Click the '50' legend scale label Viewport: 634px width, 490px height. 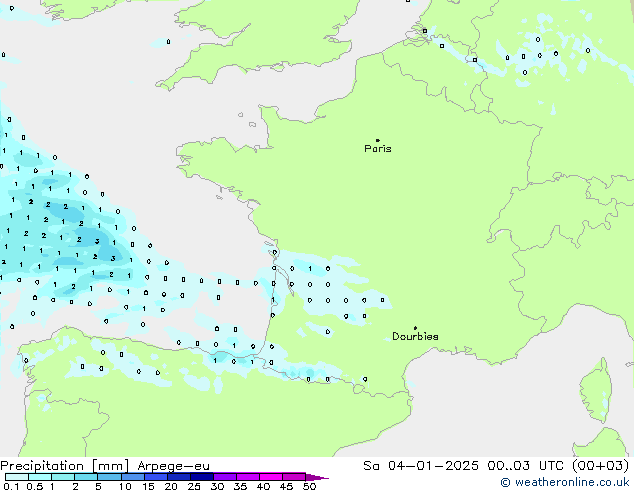click(309, 486)
